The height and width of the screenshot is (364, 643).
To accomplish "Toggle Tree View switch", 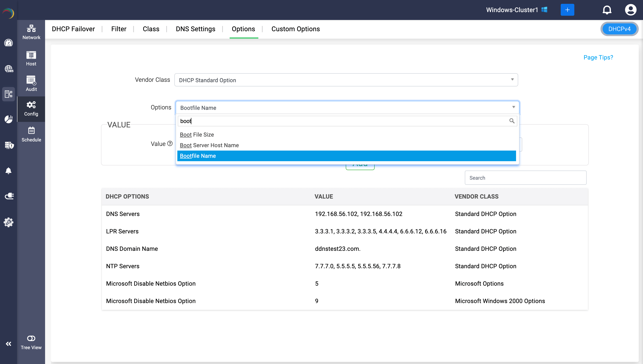I will coord(31,338).
